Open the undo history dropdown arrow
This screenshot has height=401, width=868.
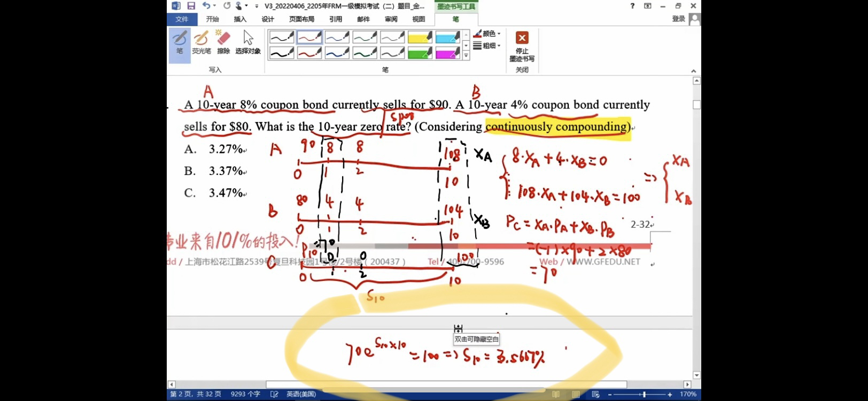(x=214, y=6)
